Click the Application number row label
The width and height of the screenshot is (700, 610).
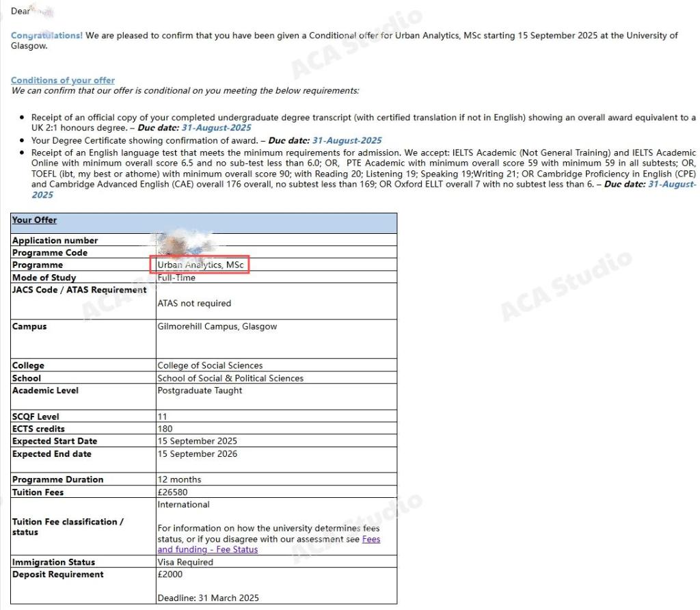(55, 241)
